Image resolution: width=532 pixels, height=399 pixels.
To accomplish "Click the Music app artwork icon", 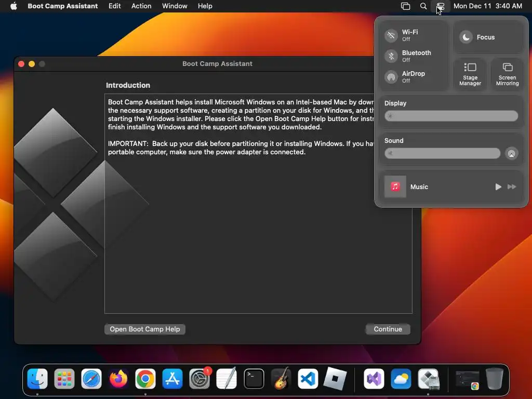I will pyautogui.click(x=395, y=187).
